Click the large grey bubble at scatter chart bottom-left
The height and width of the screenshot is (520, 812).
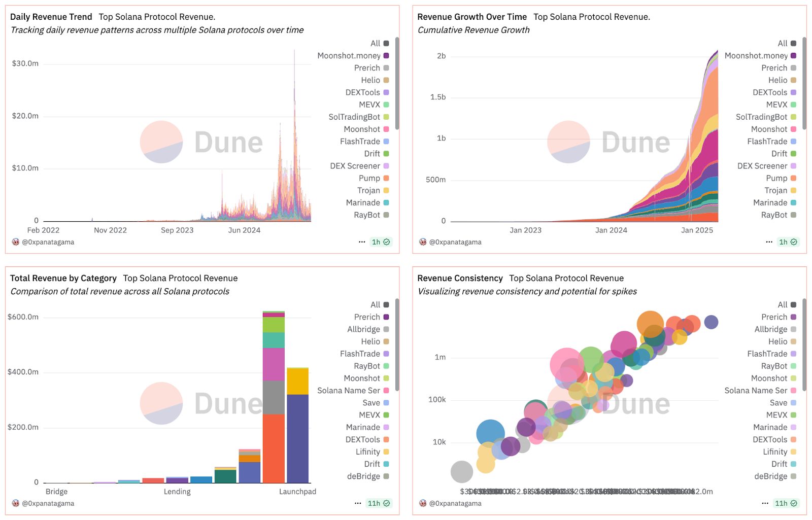coord(462,472)
